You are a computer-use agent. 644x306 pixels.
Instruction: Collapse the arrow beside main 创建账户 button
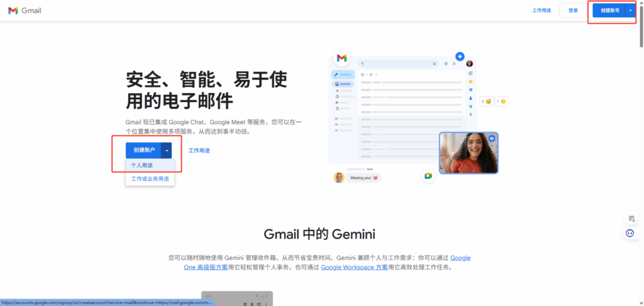(x=167, y=150)
